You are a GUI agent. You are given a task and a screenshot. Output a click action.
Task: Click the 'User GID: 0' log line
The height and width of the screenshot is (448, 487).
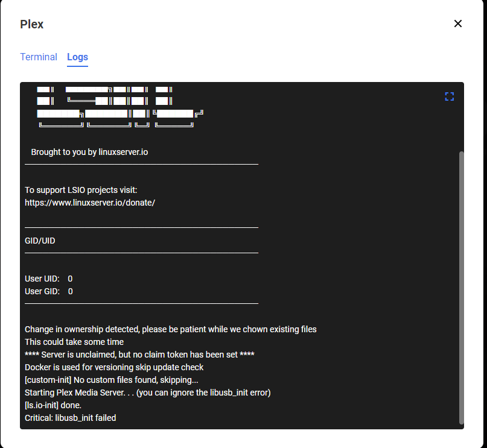click(47, 291)
